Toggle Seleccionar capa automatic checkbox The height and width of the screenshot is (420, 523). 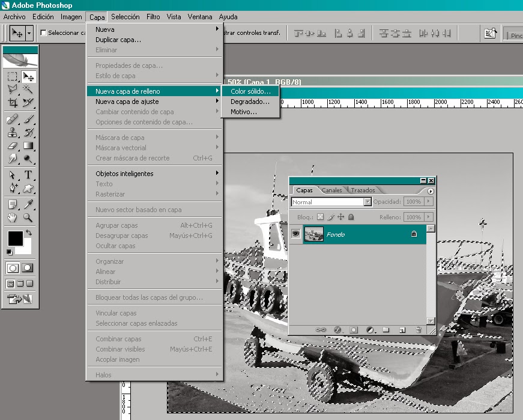point(43,32)
